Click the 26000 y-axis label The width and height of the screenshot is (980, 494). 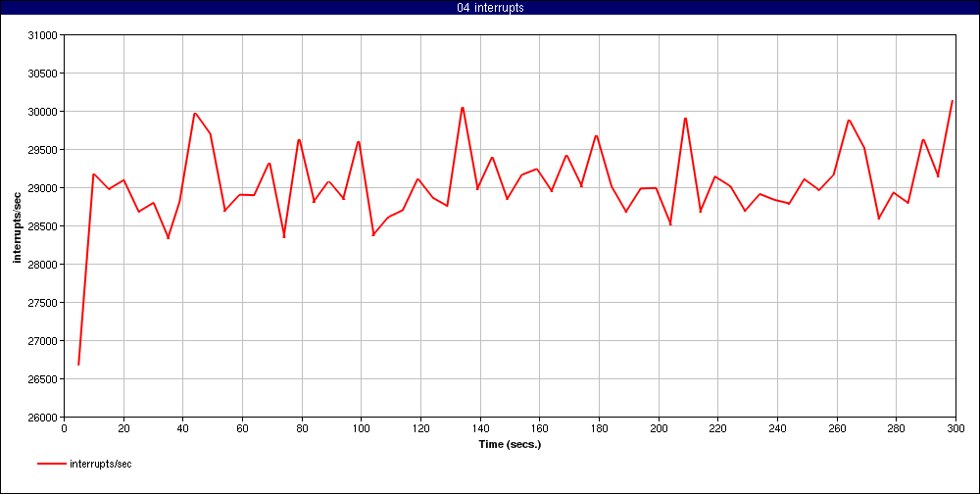[43, 418]
